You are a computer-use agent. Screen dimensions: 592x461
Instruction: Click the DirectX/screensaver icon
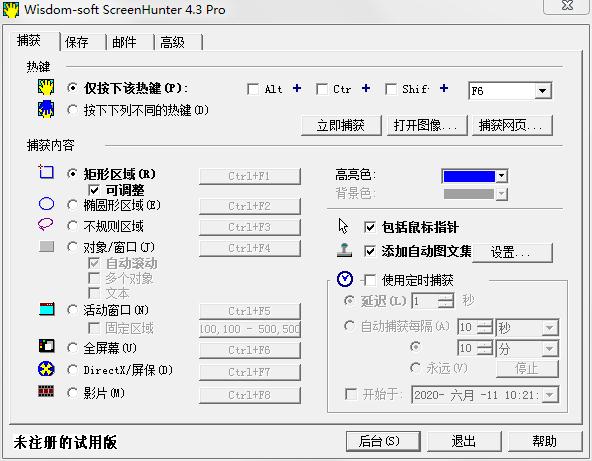click(46, 369)
